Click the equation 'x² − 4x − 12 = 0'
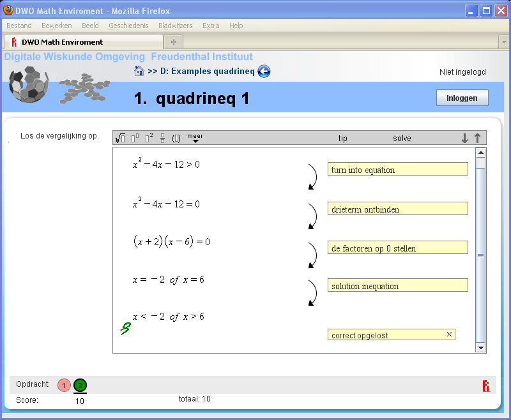 166,203
